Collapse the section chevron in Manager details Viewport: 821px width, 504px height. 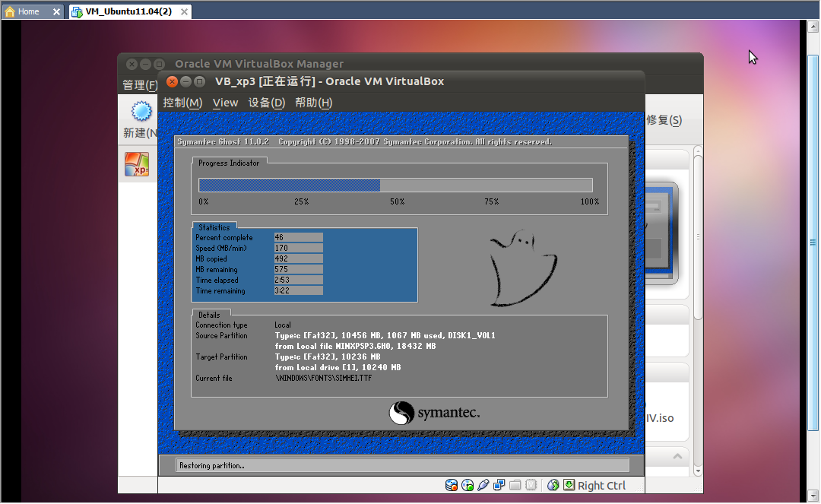[x=677, y=456]
